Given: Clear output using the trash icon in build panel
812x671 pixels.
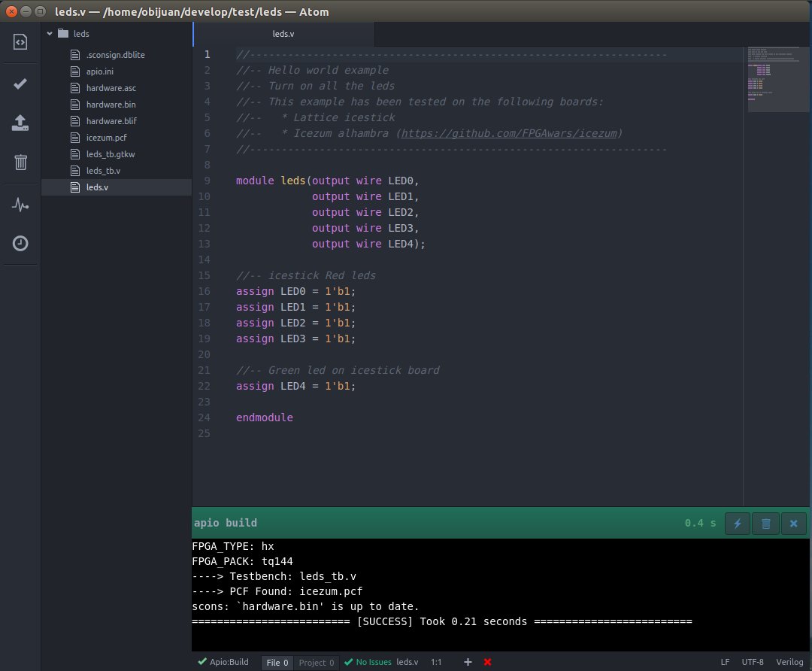Looking at the screenshot, I should [x=765, y=523].
